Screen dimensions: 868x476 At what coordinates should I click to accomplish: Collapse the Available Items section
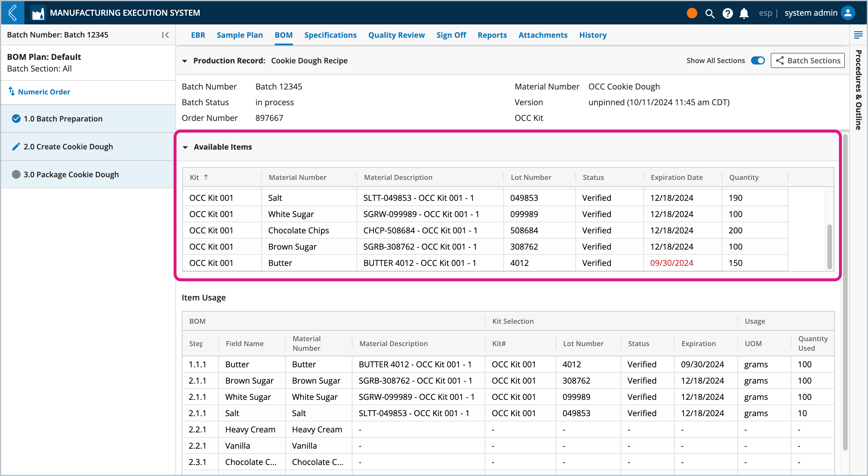tap(185, 147)
